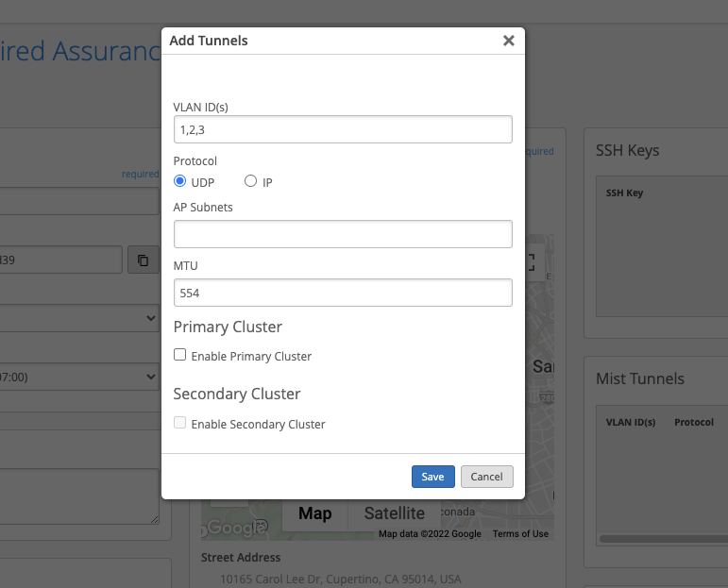This screenshot has width=728, height=588.
Task: Toggle the map fullscreen icon
Action: point(532,261)
